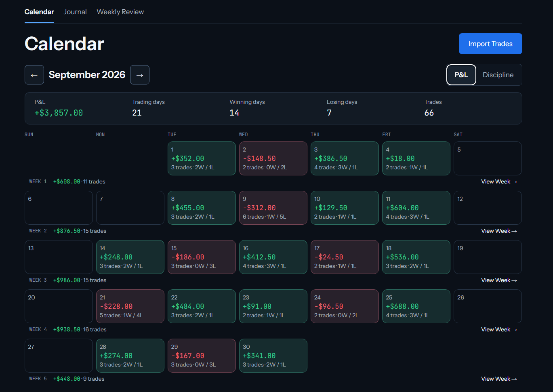Image resolution: width=553 pixels, height=392 pixels.
Task: Select September 10 day with +$129.50
Action: click(345, 208)
